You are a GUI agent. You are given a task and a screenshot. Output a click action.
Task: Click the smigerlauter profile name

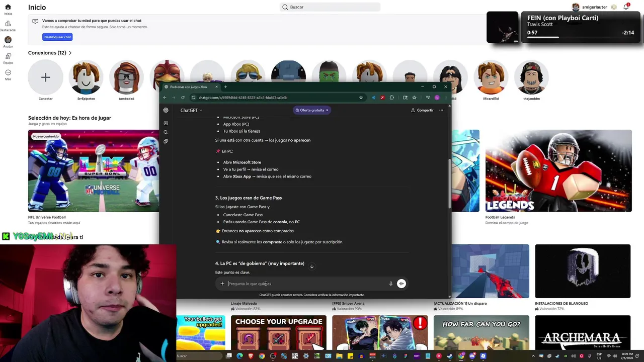595,7
